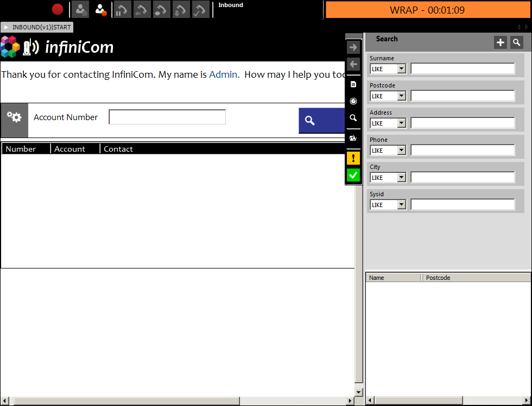
Task: Click the green checkmark complete button
Action: (353, 176)
